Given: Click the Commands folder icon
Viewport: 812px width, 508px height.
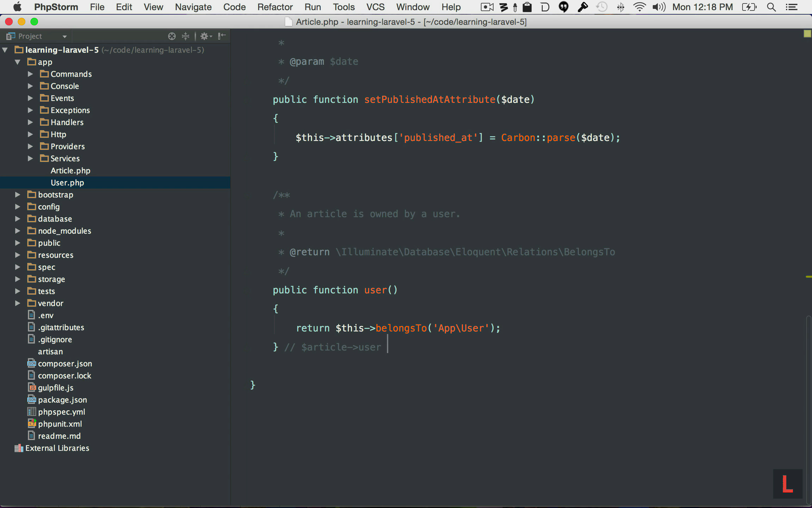Looking at the screenshot, I should 44,74.
